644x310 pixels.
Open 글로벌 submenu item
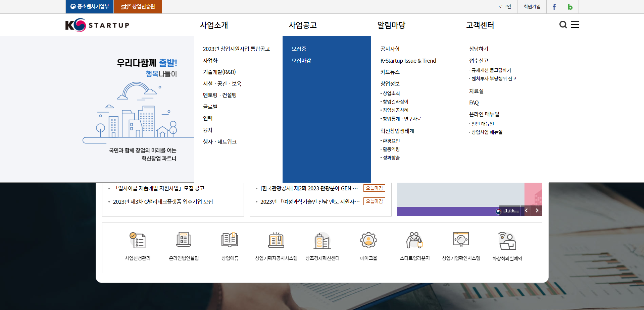coord(210,107)
